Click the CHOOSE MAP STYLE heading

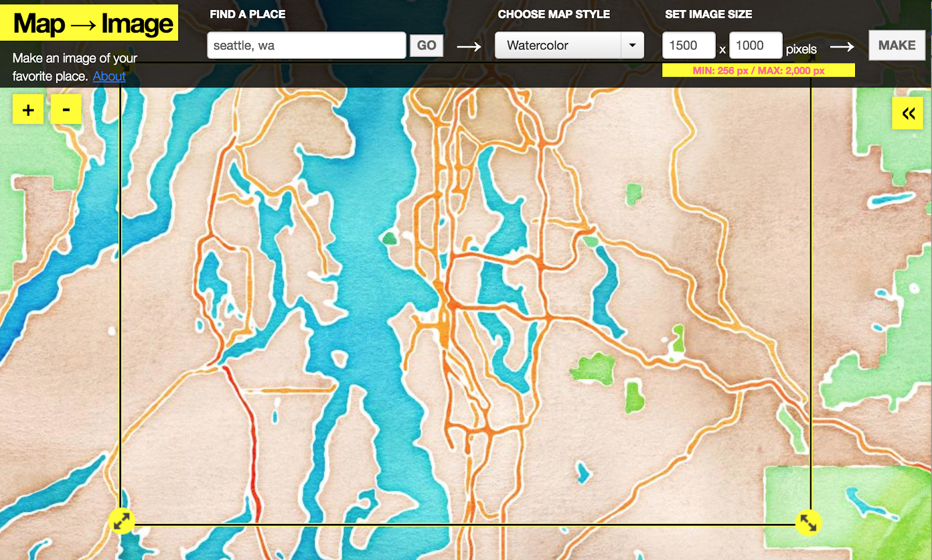tap(554, 14)
